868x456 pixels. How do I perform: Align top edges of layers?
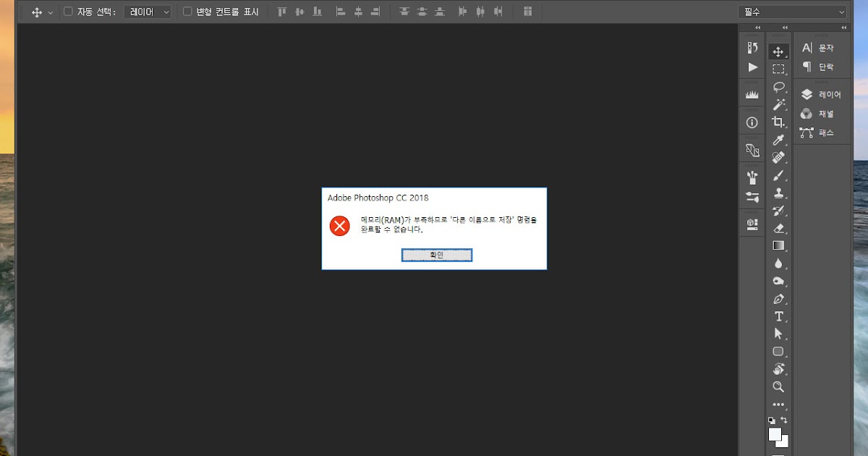click(281, 12)
